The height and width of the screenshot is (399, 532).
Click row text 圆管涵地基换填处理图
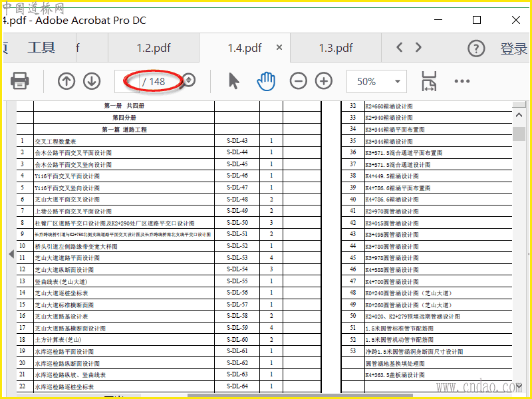[x=395, y=364]
